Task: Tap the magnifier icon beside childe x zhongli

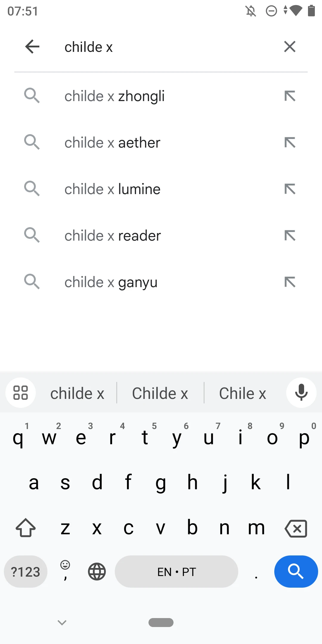Action: pyautogui.click(x=32, y=96)
